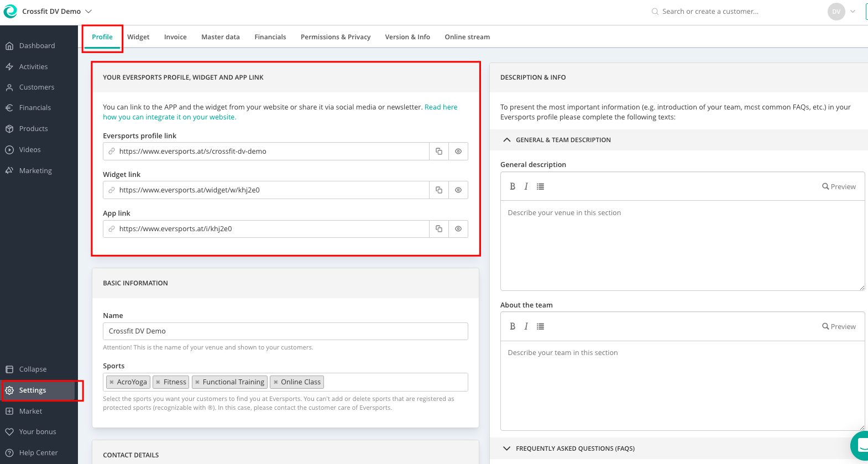Click into General description text area
The height and width of the screenshot is (464, 868).
pos(682,246)
